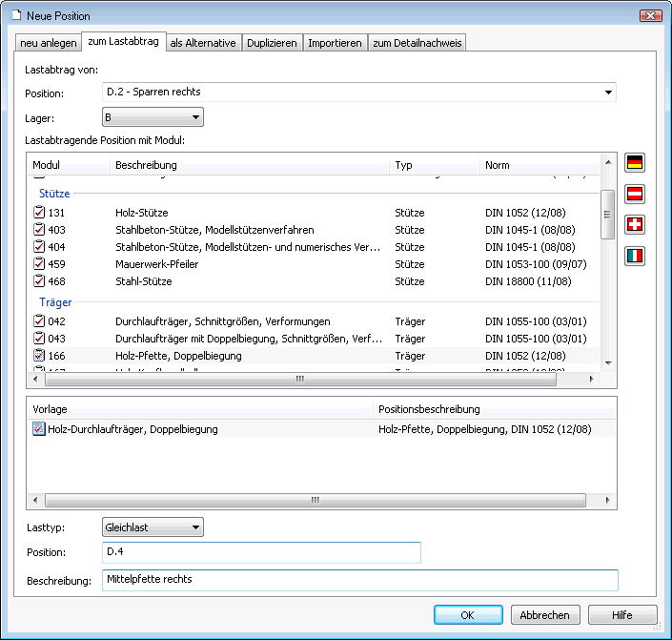Viewport: 672px width, 640px height.
Task: Click the module list horizontal scrollbar thumb
Action: (x=300, y=379)
